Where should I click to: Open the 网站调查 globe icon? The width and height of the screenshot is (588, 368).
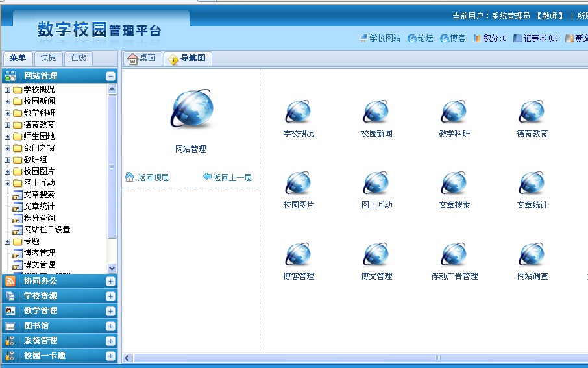[532, 254]
